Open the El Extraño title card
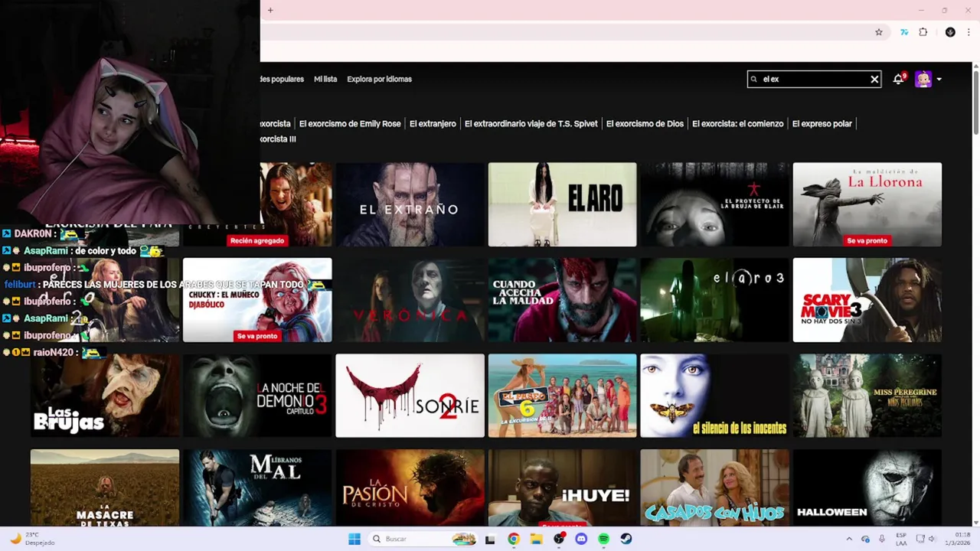The width and height of the screenshot is (980, 551). pyautogui.click(x=410, y=204)
